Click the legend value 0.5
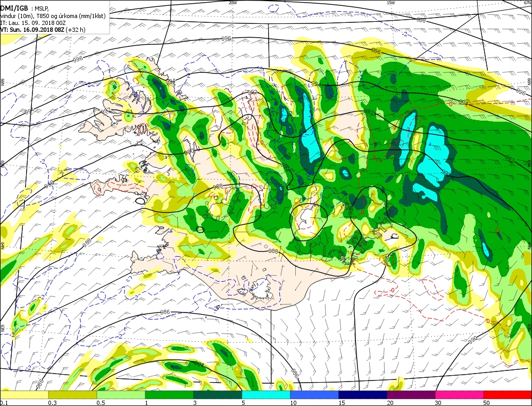Image resolution: width=532 pixels, height=406 pixels. point(101,403)
